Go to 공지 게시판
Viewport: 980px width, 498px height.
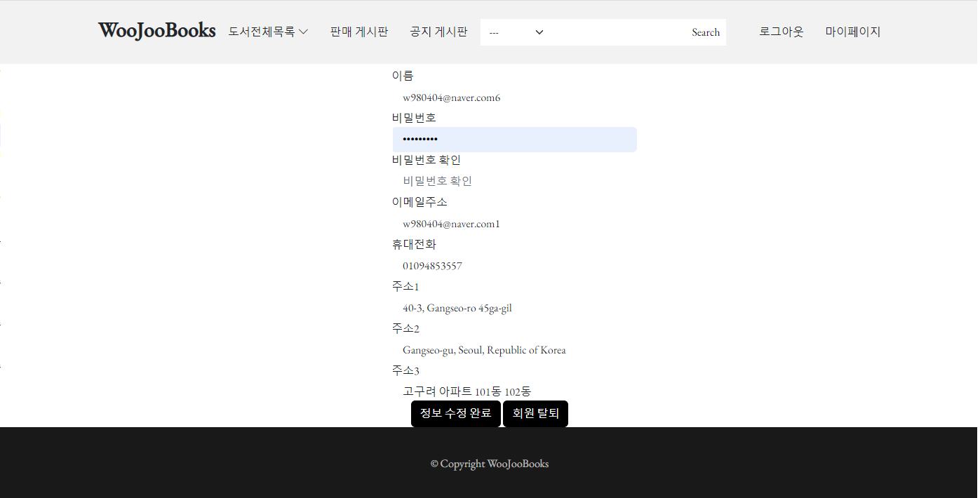point(438,32)
